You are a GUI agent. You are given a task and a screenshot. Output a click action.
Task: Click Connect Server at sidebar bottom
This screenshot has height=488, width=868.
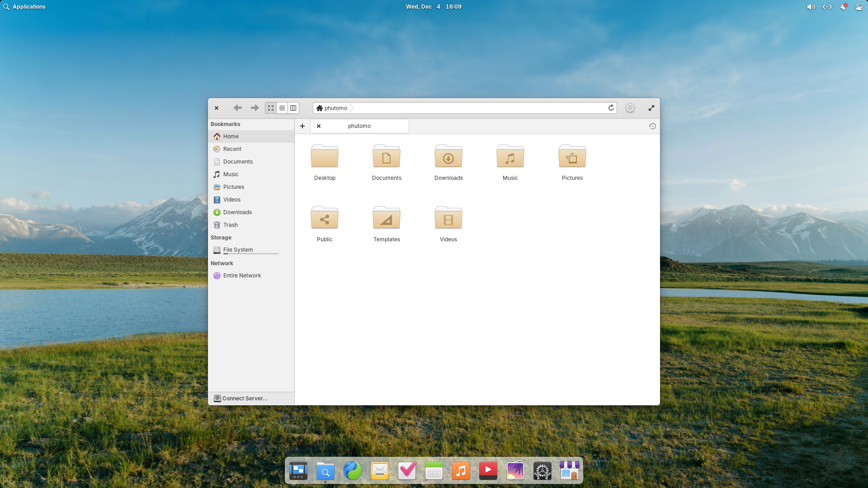click(x=244, y=398)
